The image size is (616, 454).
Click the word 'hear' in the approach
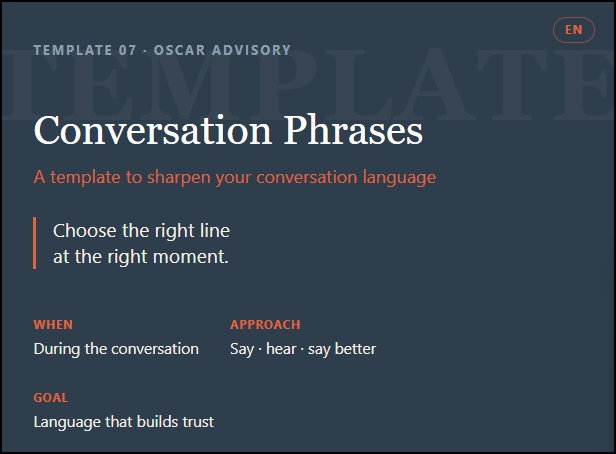[281, 349]
